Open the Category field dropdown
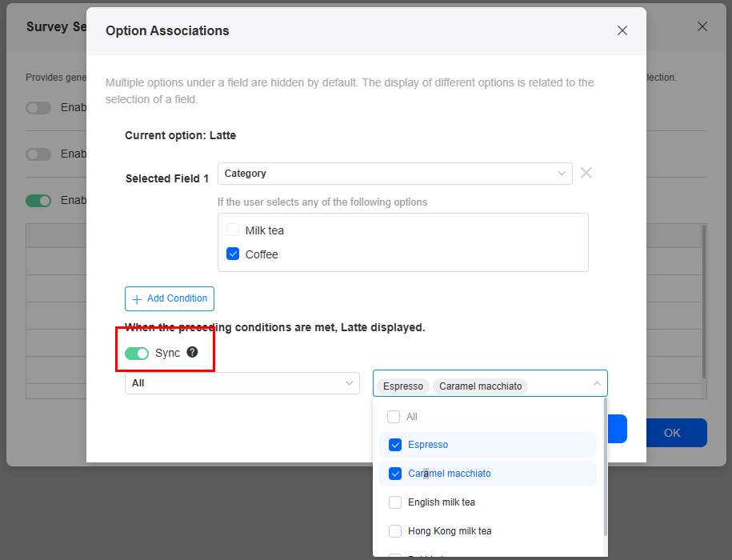Viewport: 732px width, 560px height. (x=395, y=174)
